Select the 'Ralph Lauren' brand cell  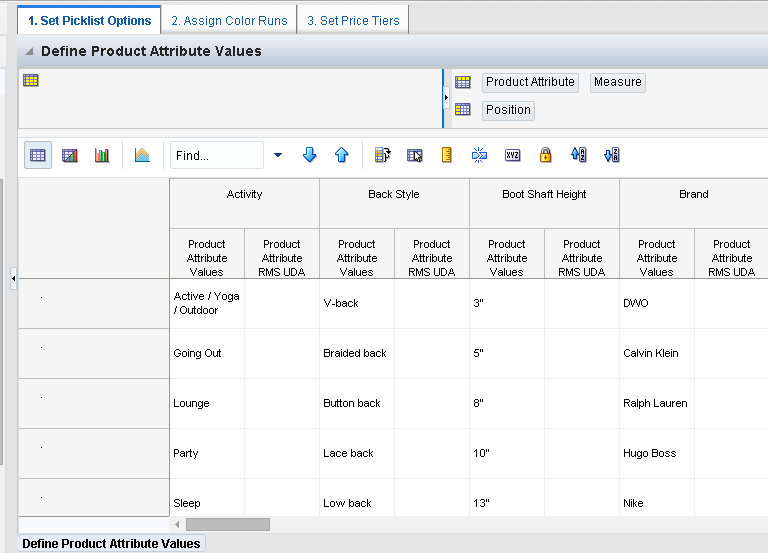point(656,403)
